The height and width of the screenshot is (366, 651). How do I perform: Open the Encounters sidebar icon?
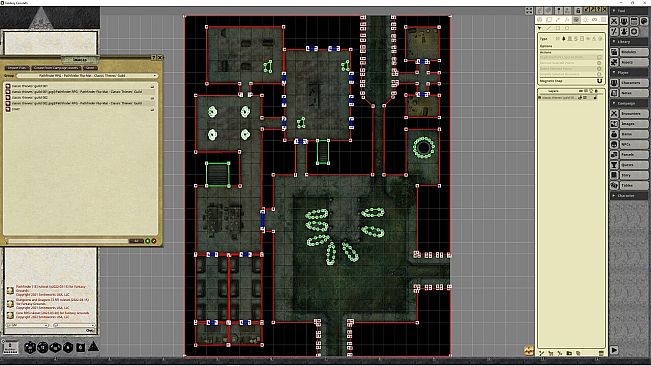614,113
